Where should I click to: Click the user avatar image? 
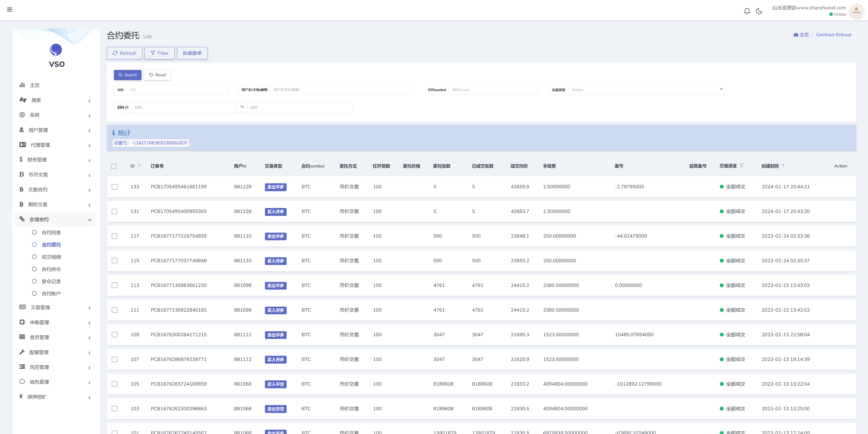[x=856, y=11]
